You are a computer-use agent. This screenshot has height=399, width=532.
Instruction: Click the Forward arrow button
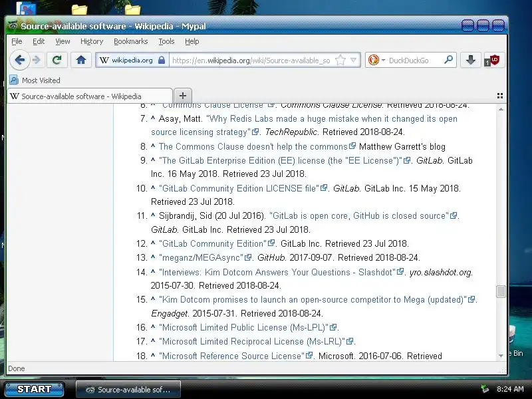(x=37, y=61)
